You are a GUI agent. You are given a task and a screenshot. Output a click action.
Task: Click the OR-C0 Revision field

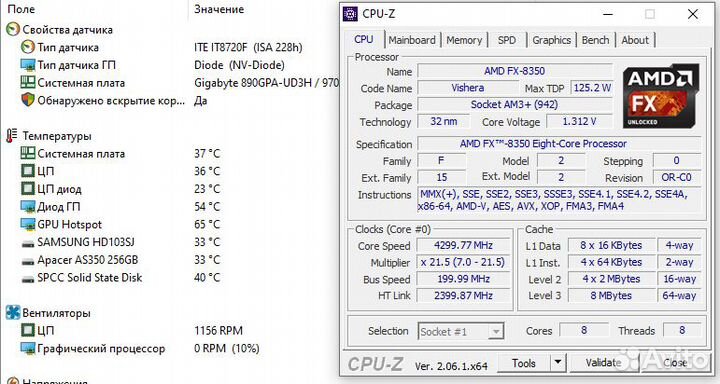(x=676, y=177)
